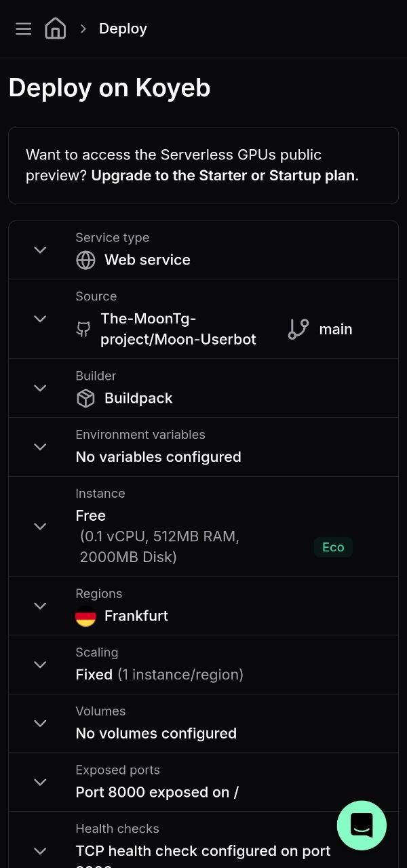Viewport: 407px width, 868px height.
Task: Expand the Health checks section
Action: (x=39, y=851)
